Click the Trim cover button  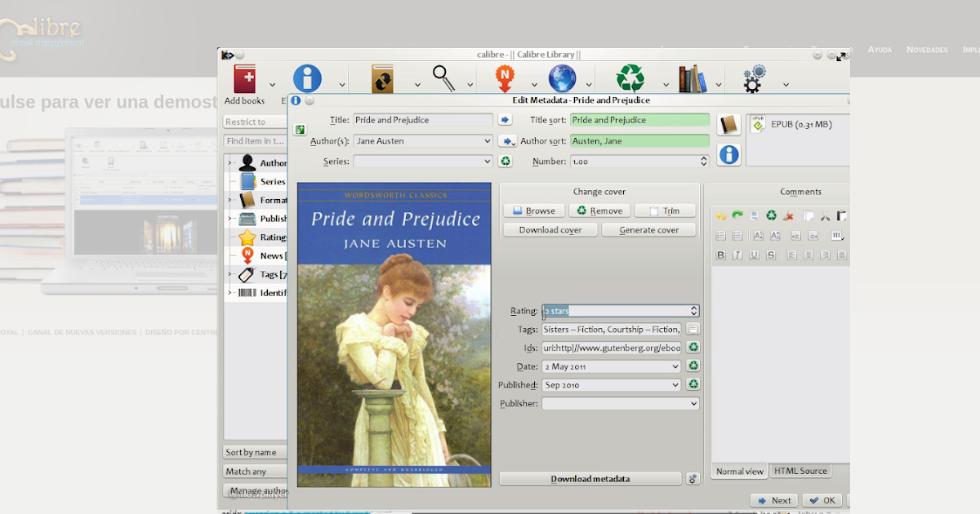click(x=665, y=210)
